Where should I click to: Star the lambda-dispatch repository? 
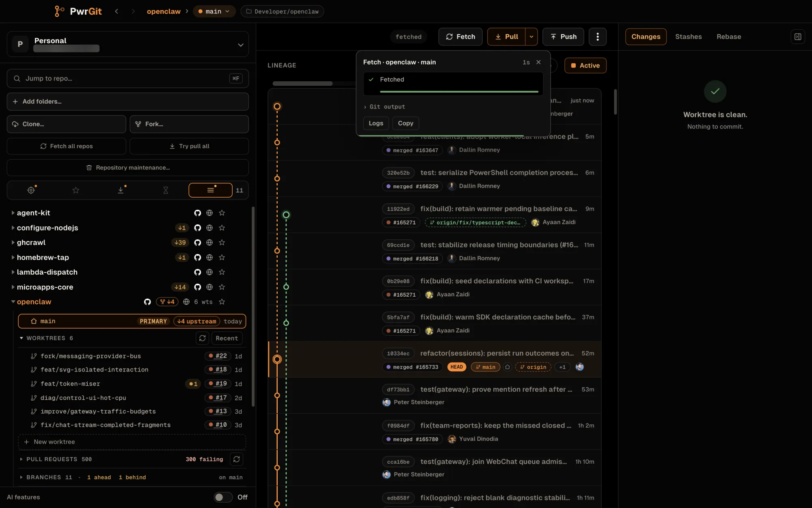click(x=222, y=272)
